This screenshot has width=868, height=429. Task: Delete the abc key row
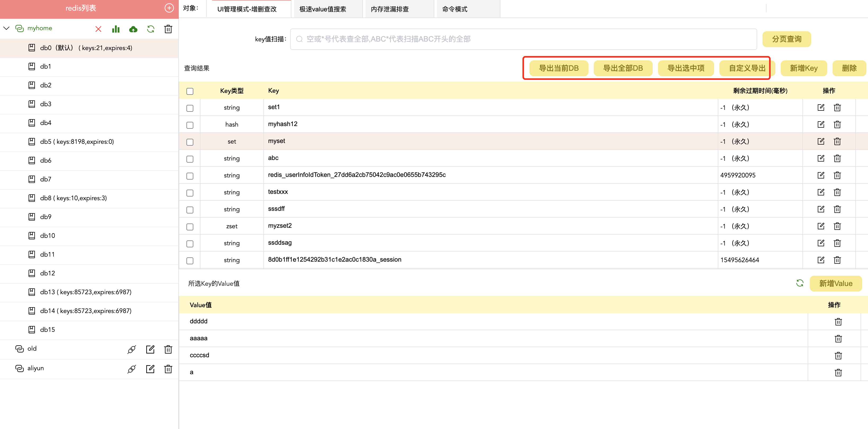[x=837, y=158]
